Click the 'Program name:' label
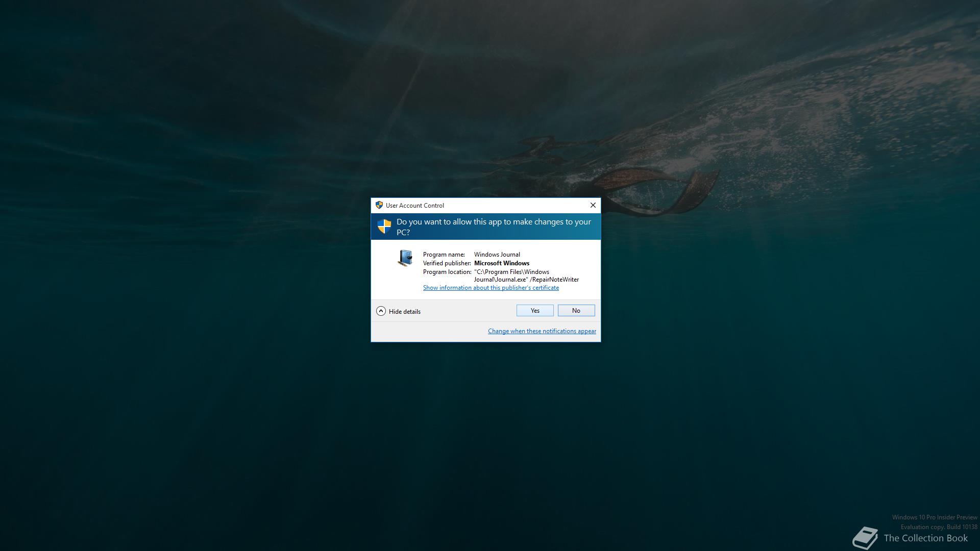Screen dimensions: 980x551 coord(444,255)
